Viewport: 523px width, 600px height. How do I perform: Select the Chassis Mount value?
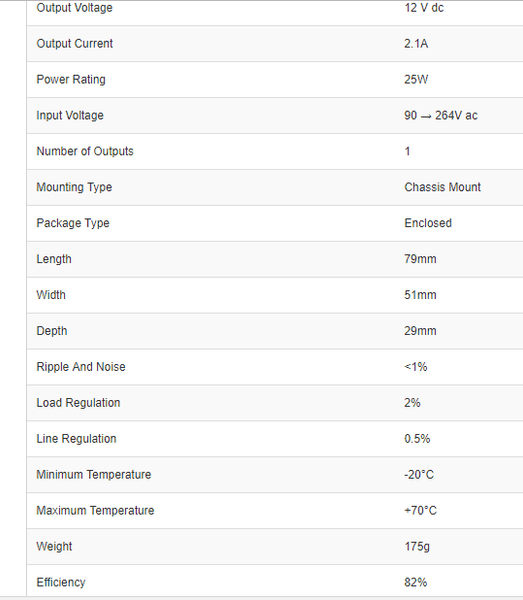tap(442, 187)
